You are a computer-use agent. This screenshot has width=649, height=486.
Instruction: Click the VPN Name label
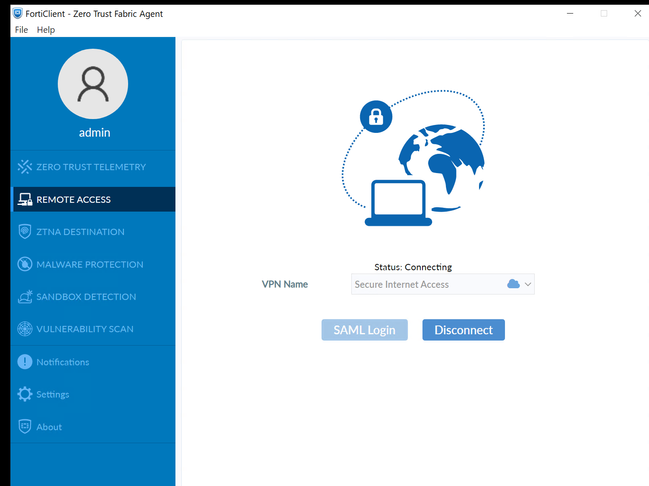285,284
